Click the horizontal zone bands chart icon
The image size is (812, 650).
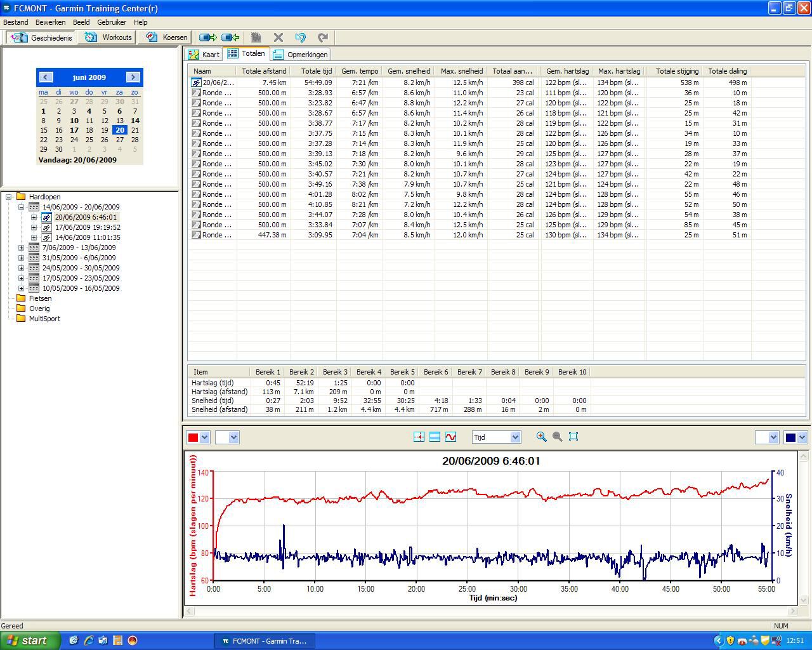coord(435,437)
